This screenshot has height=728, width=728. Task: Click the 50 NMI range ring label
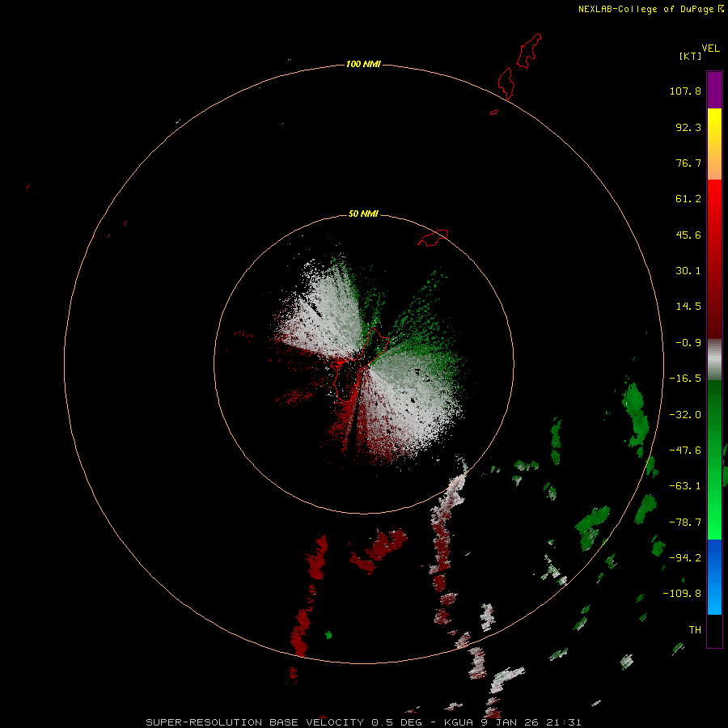[363, 214]
